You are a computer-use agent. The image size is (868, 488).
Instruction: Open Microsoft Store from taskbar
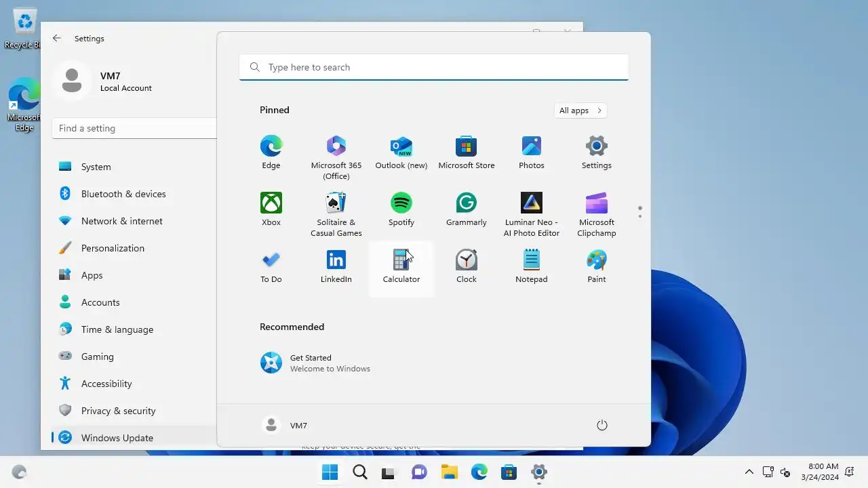pos(509,472)
